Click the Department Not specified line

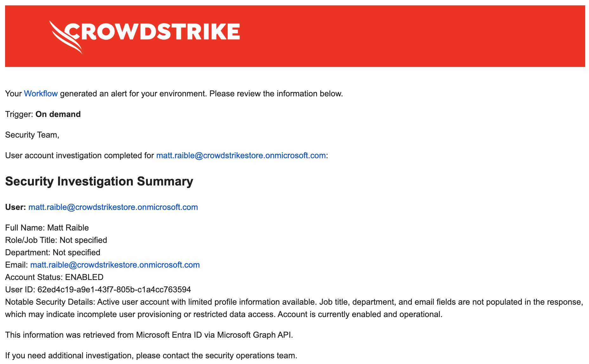(53, 253)
